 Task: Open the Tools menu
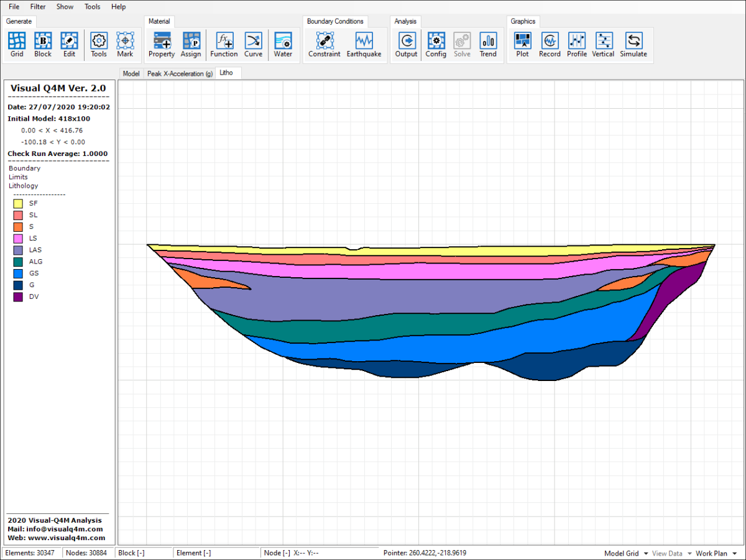point(92,7)
